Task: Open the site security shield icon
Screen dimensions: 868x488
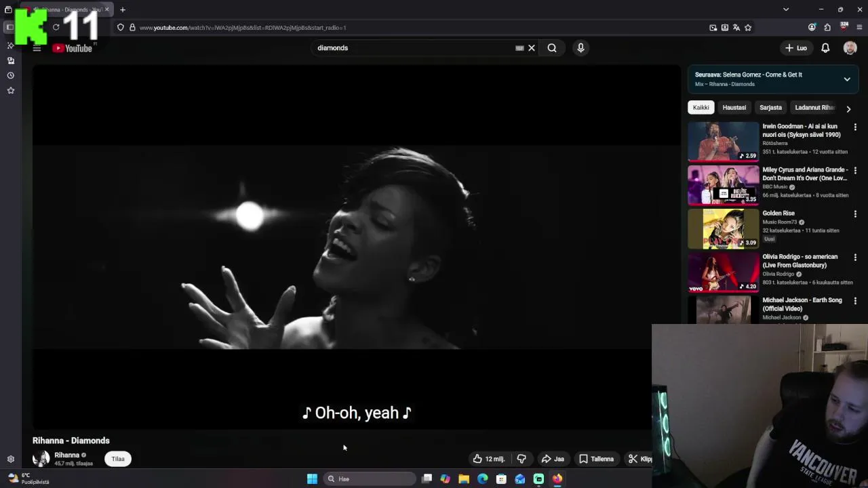Action: (120, 28)
